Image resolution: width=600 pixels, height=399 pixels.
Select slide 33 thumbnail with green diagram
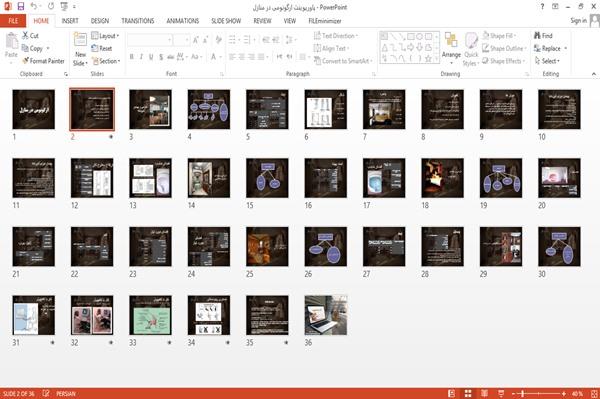(x=150, y=315)
